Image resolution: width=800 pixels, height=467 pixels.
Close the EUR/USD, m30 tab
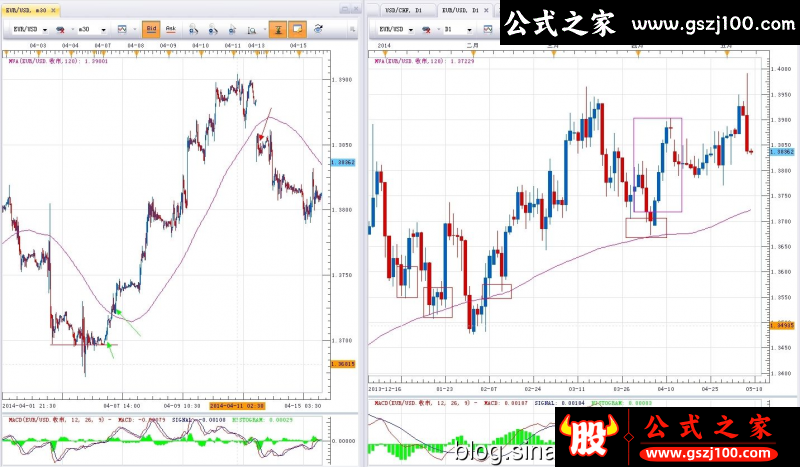point(54,10)
